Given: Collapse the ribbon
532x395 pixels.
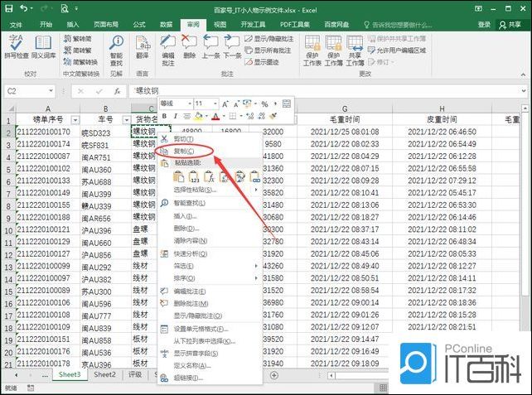Looking at the screenshot, I should pos(523,75).
